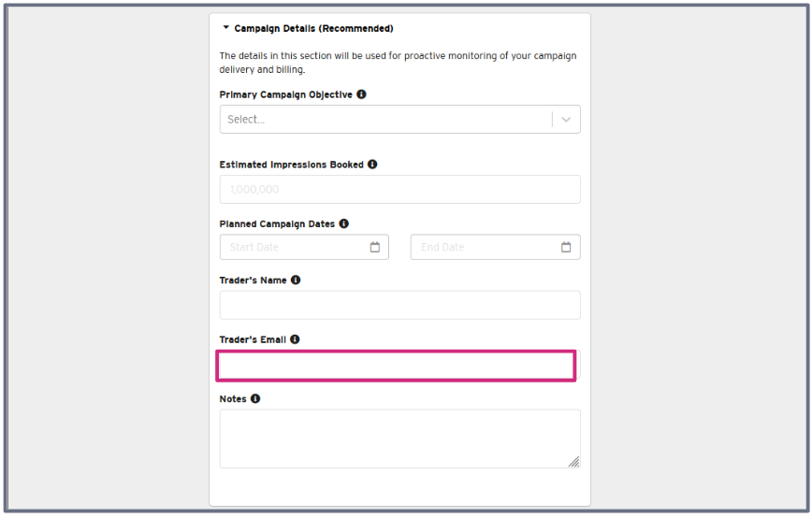The width and height of the screenshot is (812, 518).
Task: Click into the End Date field
Action: pyautogui.click(x=495, y=248)
